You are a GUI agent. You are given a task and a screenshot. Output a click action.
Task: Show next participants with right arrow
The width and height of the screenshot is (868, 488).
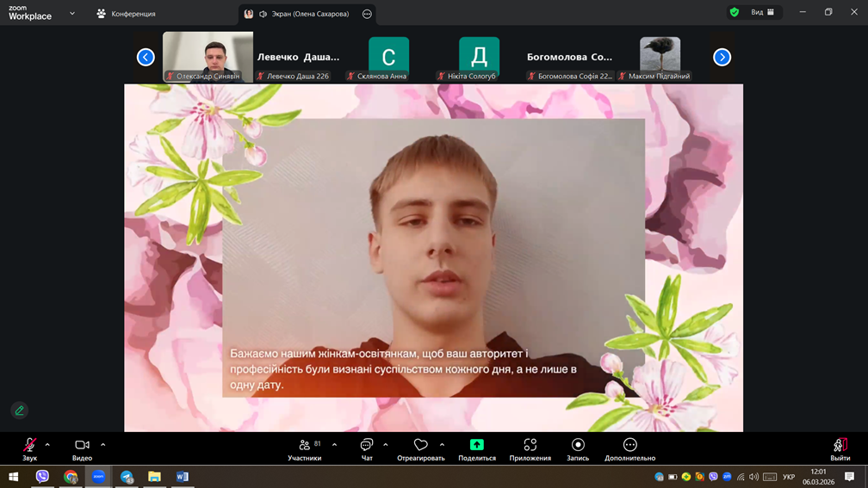[722, 58]
